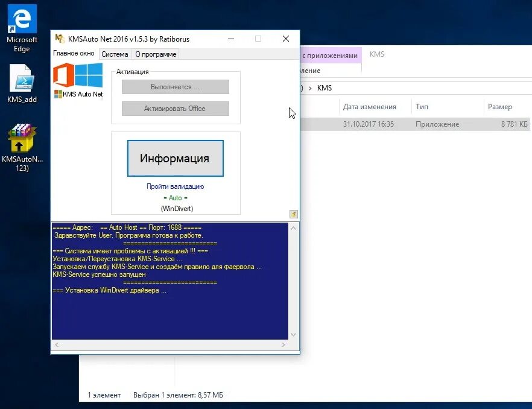Open Explorer's 'с приложениями' contextual tab
Viewport: 532px width, 409px height.
pyautogui.click(x=330, y=55)
